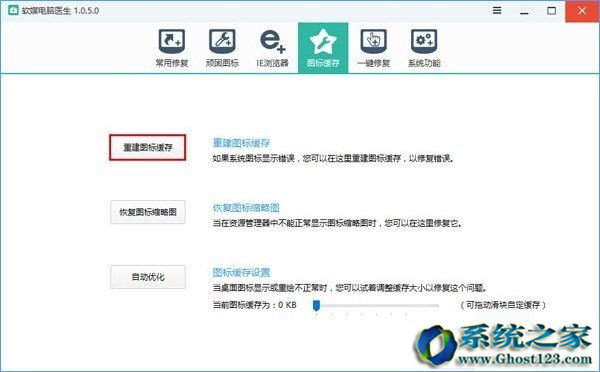Click the description text under 重建图标缓存 heading

click(x=333, y=158)
